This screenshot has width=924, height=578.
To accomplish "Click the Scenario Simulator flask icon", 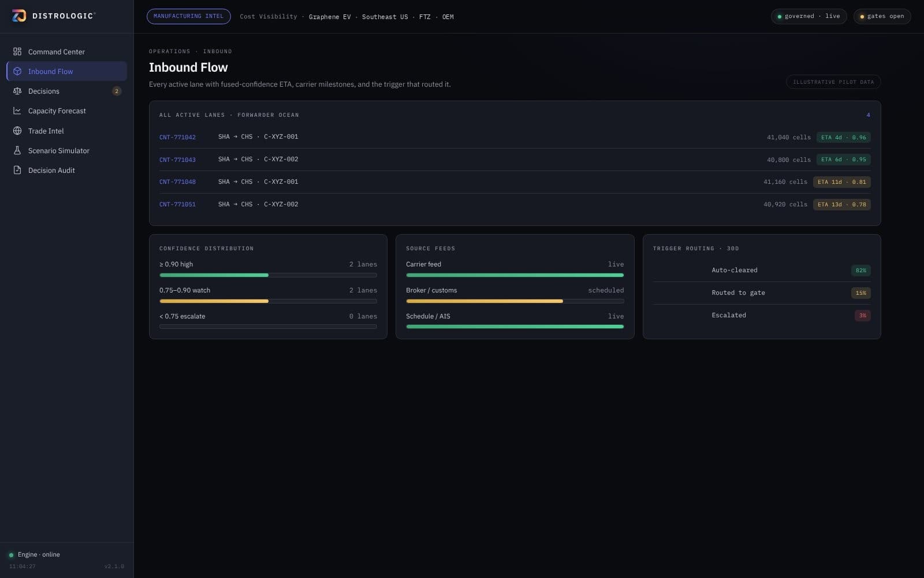I will pos(17,150).
